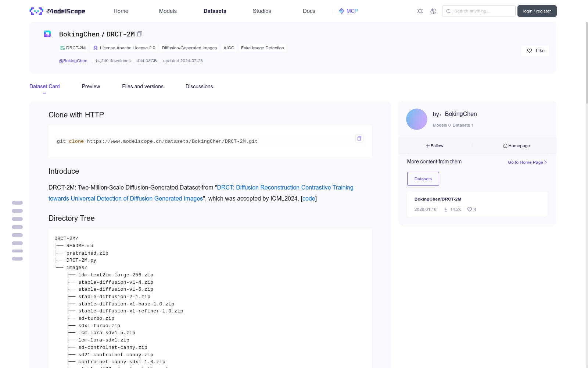This screenshot has width=588, height=368.
Task: Open the Discussions tab
Action: point(199,86)
